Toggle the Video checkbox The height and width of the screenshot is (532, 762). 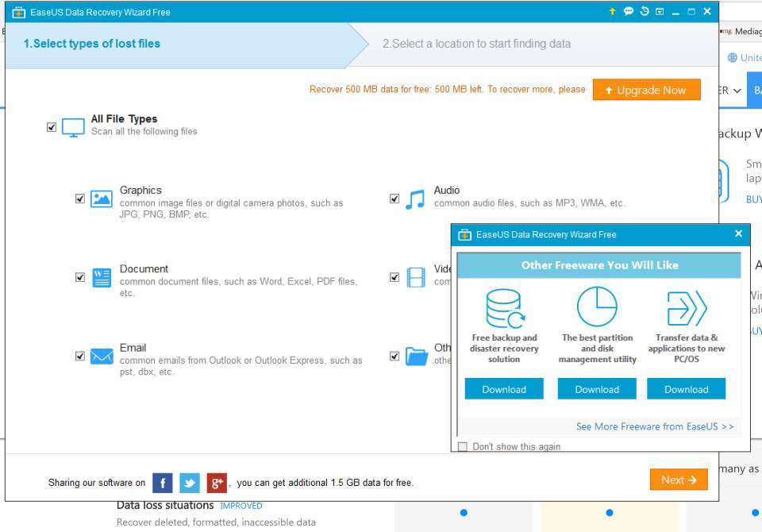(394, 278)
